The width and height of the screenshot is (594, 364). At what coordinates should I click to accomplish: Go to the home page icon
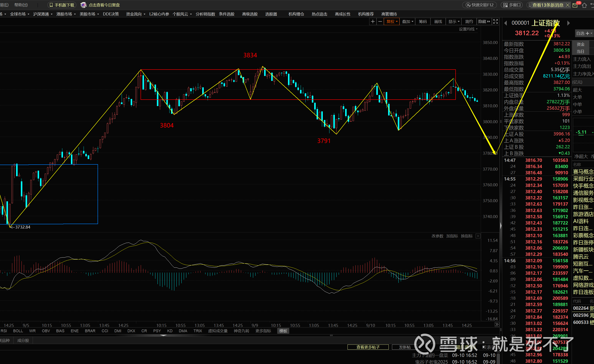584,5
